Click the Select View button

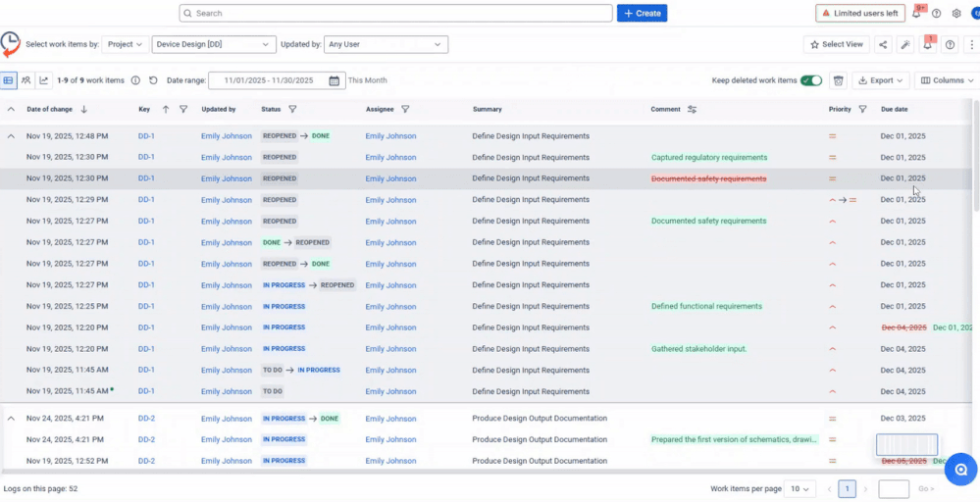(x=837, y=44)
